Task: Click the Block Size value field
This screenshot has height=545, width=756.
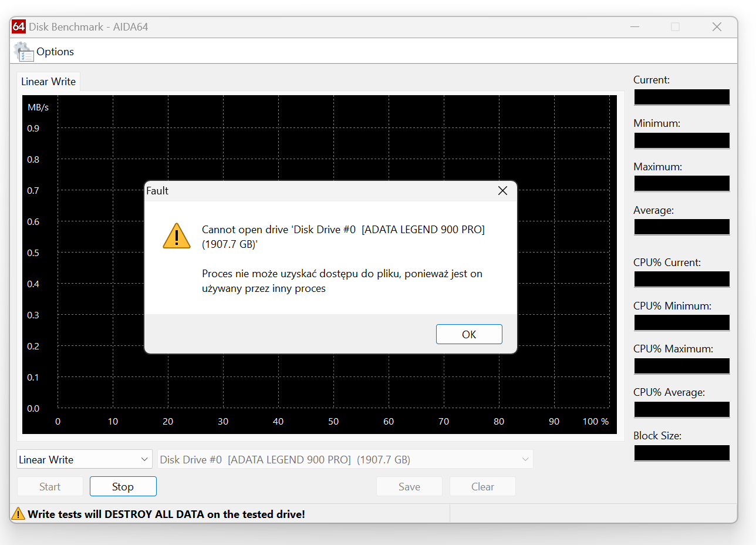Action: [681, 453]
